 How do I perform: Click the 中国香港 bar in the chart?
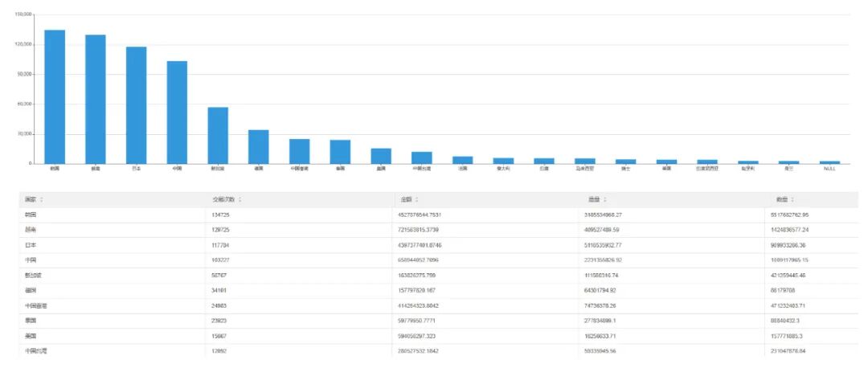click(300, 151)
